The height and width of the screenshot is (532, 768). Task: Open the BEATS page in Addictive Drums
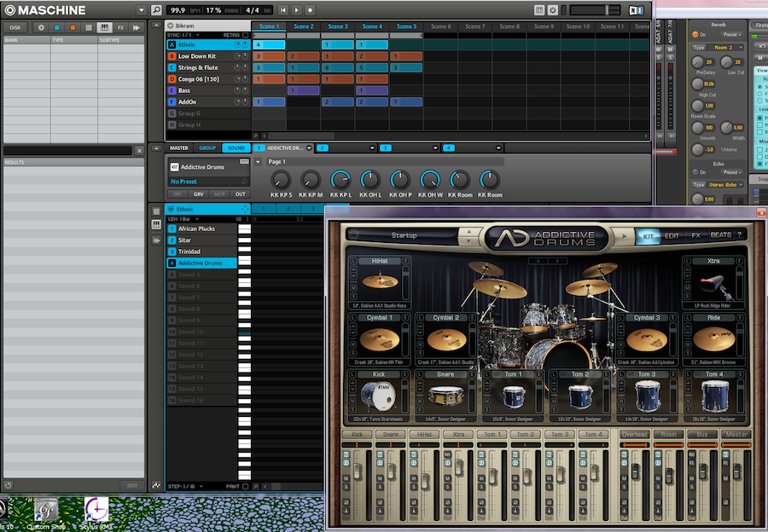pos(720,235)
